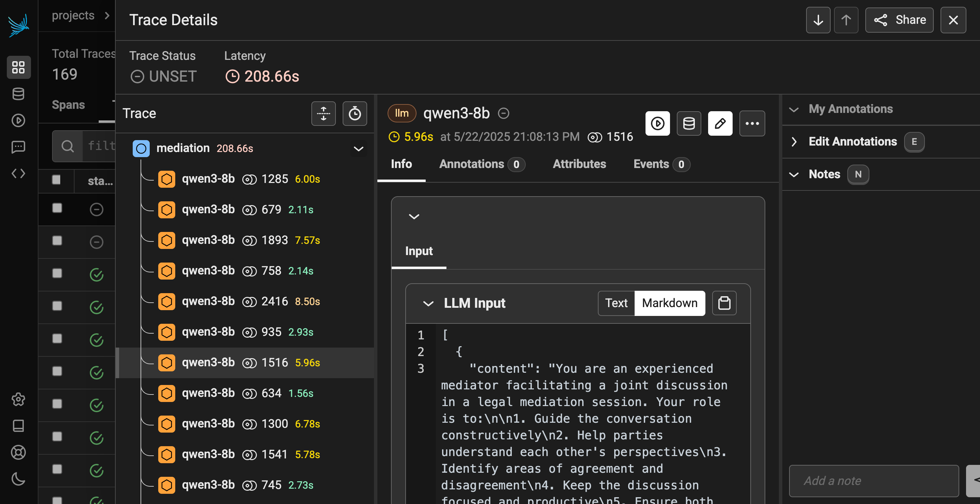The height and width of the screenshot is (504, 980).
Task: Click the Share button
Action: tap(899, 20)
